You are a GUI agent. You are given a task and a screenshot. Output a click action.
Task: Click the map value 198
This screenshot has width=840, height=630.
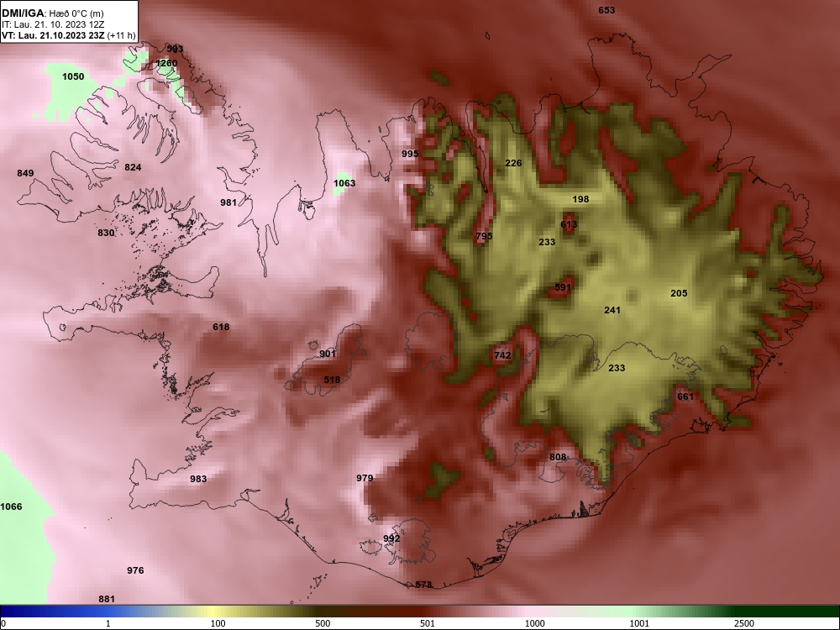pos(580,199)
